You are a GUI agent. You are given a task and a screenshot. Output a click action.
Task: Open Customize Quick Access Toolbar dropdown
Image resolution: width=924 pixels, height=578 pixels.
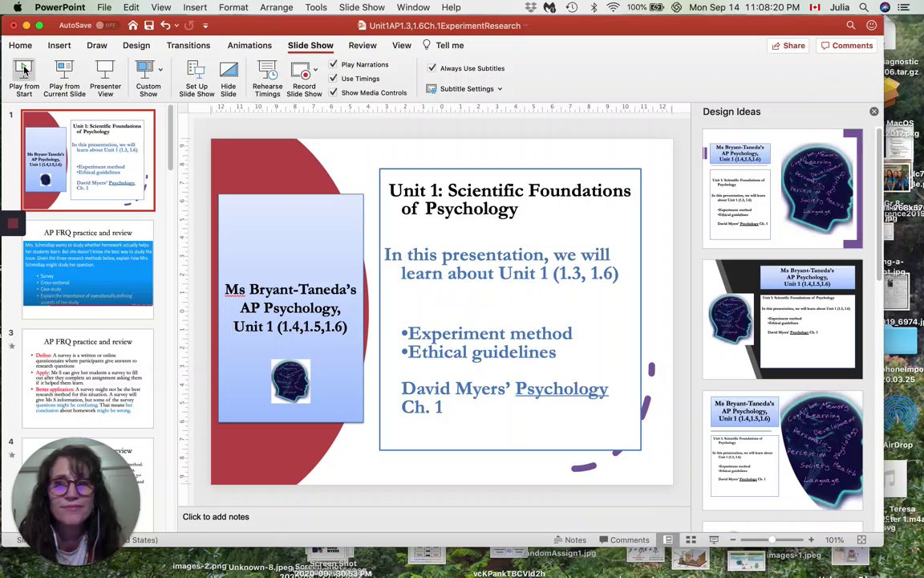coord(205,26)
